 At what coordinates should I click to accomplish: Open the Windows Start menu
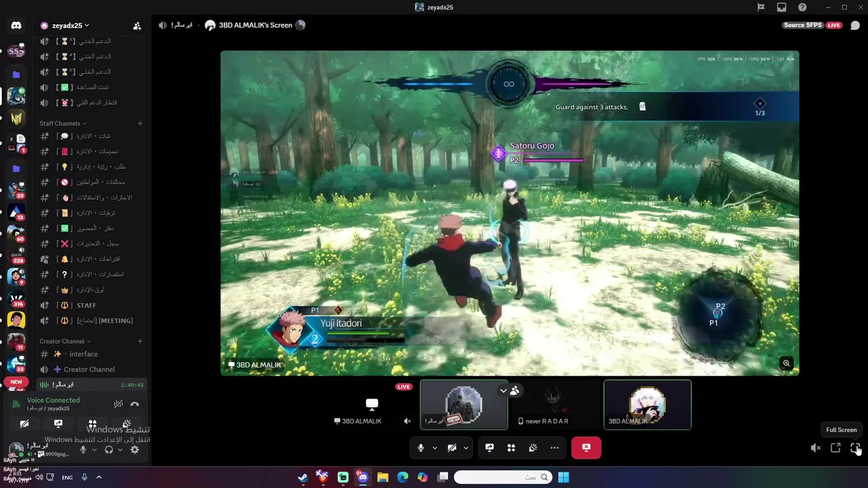[564, 477]
